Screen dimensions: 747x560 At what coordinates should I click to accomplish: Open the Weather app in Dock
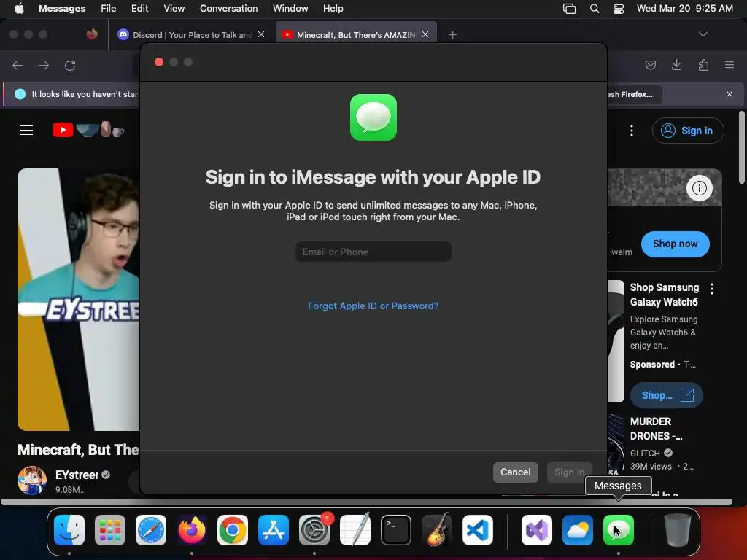[578, 530]
